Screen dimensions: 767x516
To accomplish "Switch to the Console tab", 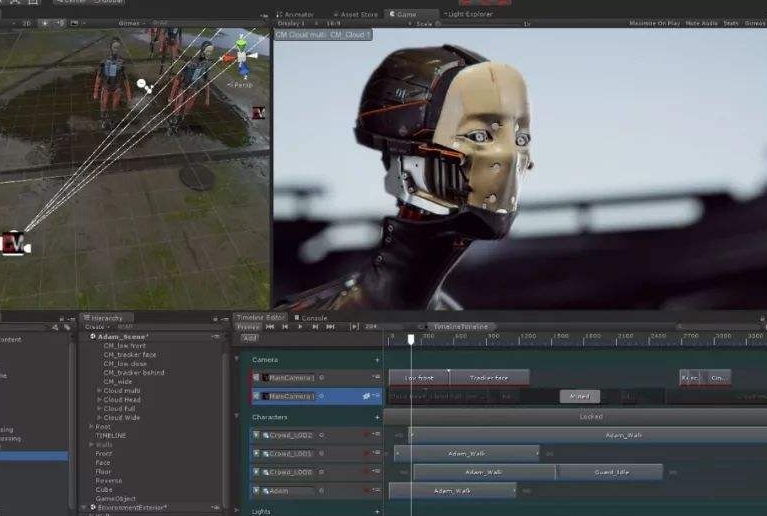I will (x=313, y=317).
